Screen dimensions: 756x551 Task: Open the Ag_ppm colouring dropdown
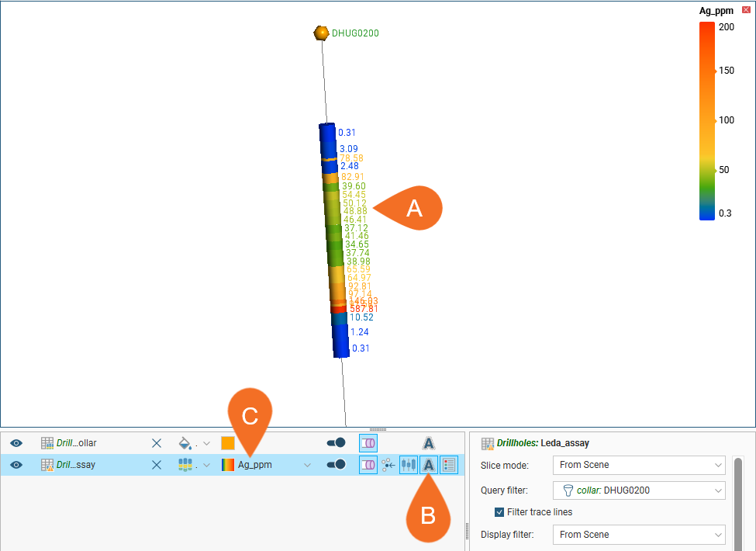pos(307,465)
